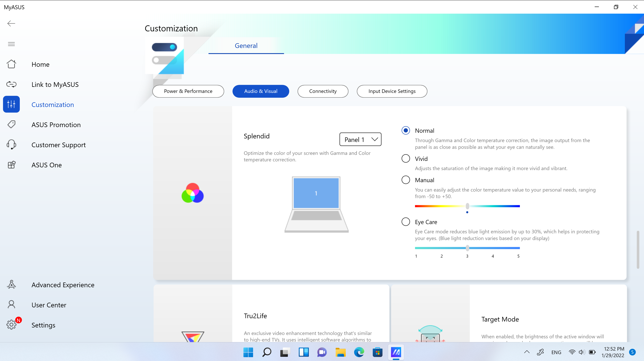Launch Microsoft Edge from taskbar
644x361 pixels.
click(x=359, y=352)
